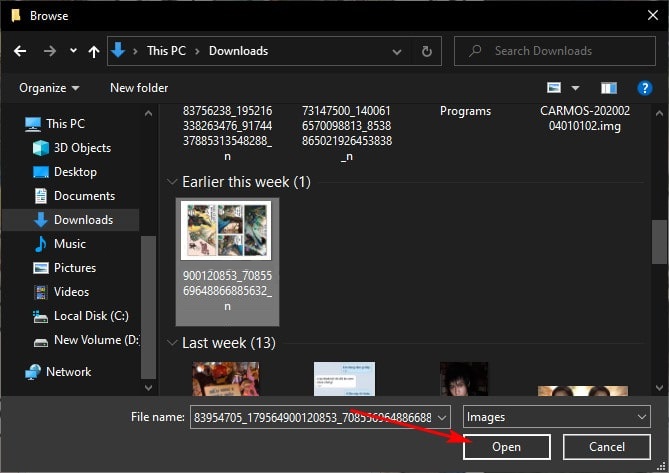Image resolution: width=669 pixels, height=473 pixels.
Task: Open the Organize menu
Action: (49, 88)
